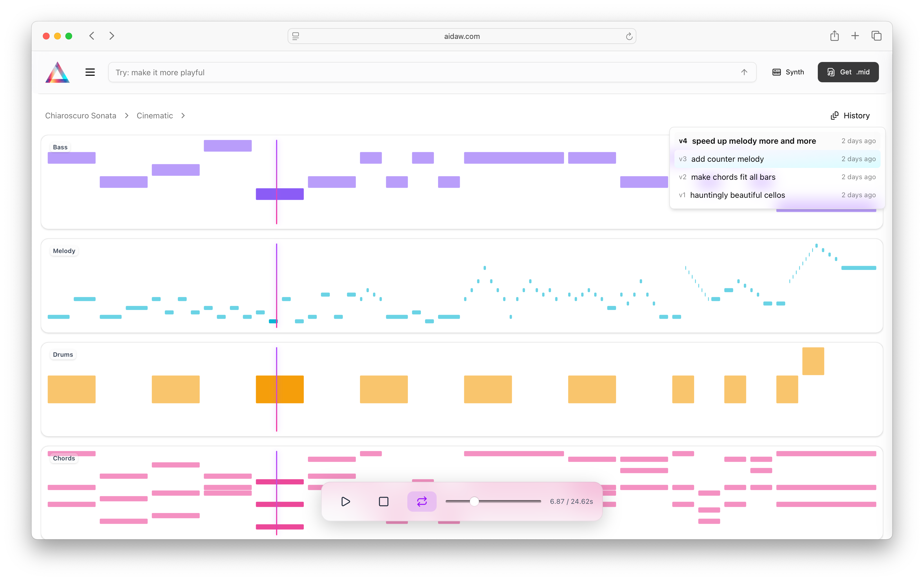Open browser tab overview icon
Screen dimensions: 924x581
[876, 36]
